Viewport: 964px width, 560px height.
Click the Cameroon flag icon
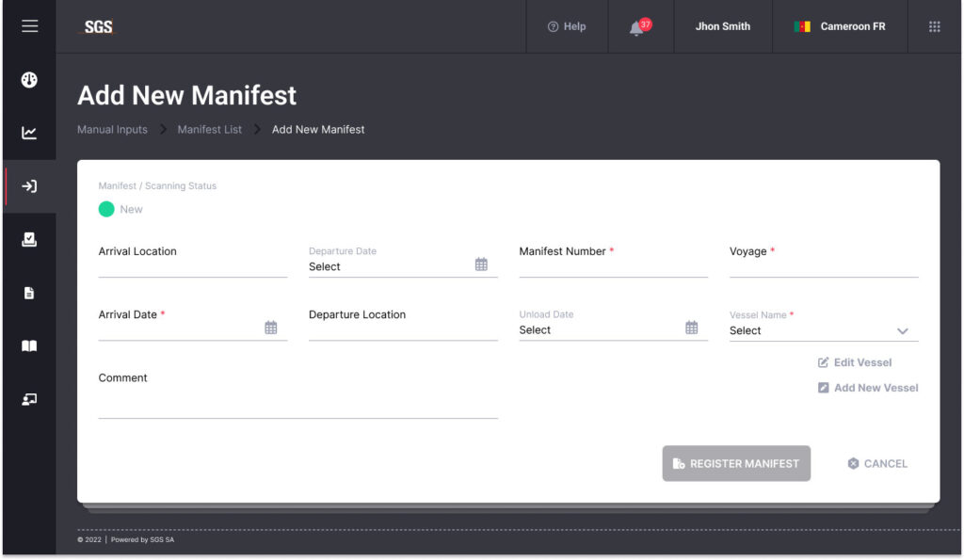pyautogui.click(x=802, y=26)
